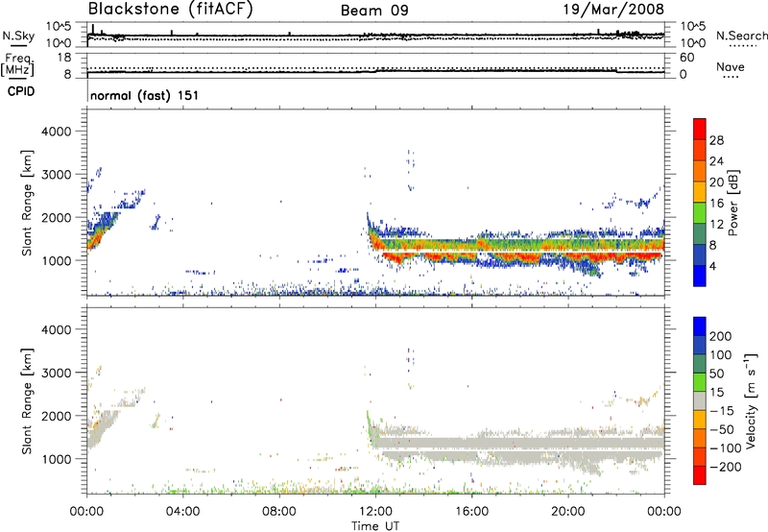768x532 pixels.
Task: Click the 'normal (fast) 151' text
Action: pyautogui.click(x=145, y=95)
